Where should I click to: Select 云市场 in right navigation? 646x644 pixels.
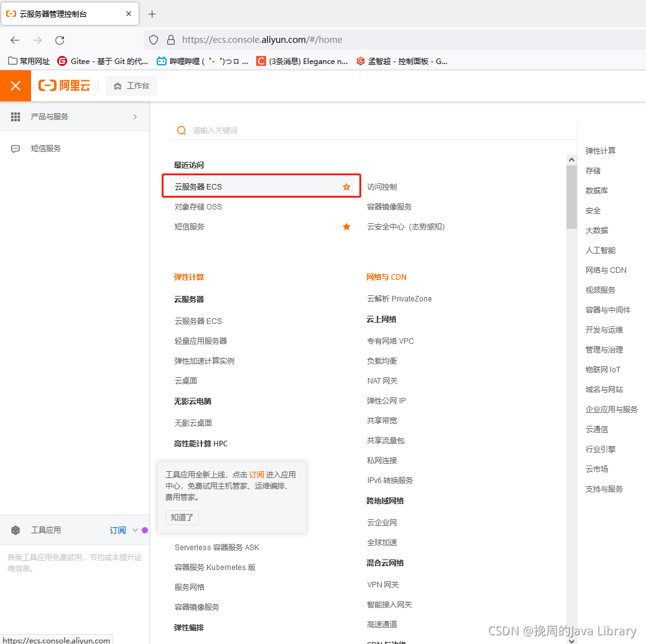click(x=596, y=469)
